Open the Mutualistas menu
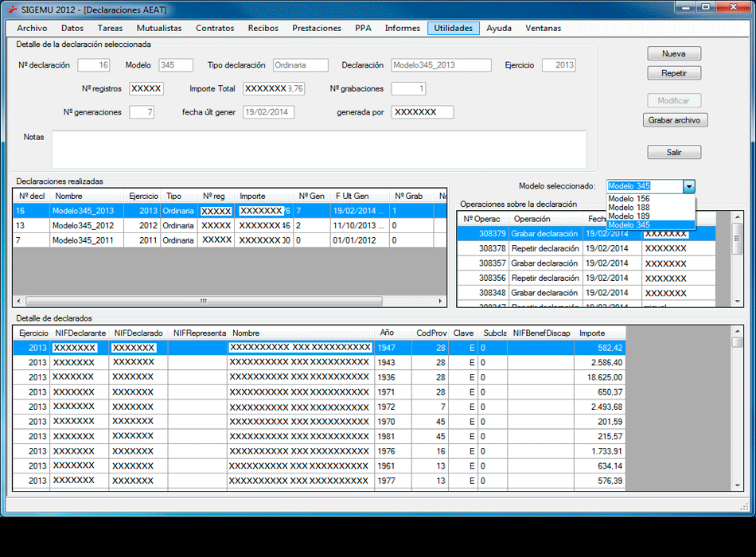756x557 pixels. pos(159,28)
